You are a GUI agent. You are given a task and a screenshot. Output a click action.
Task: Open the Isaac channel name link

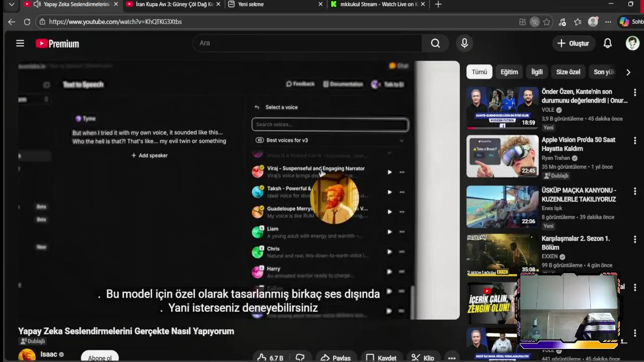[49, 354]
